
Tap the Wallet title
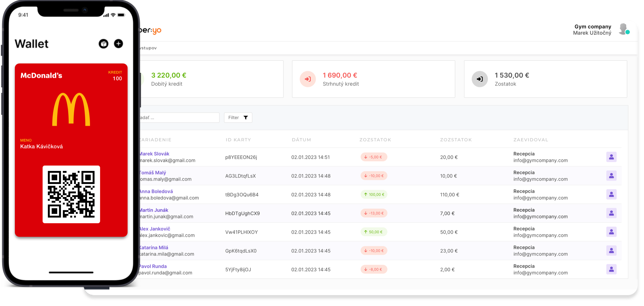point(31,44)
